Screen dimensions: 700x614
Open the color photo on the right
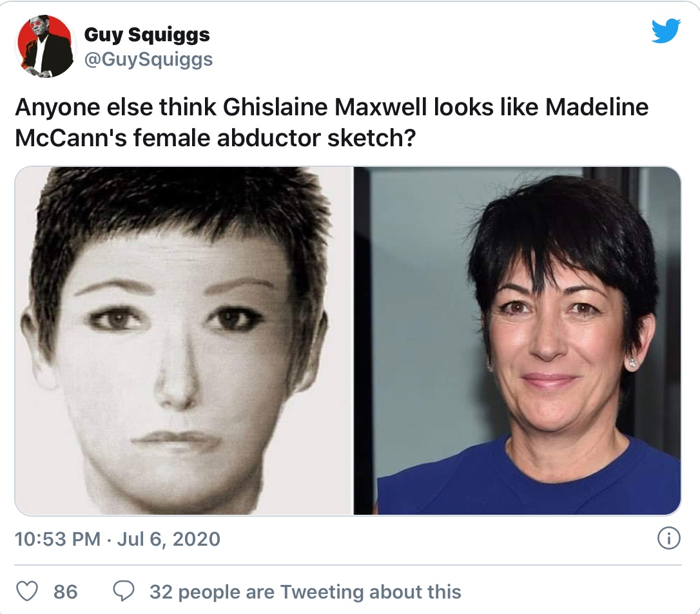517,341
